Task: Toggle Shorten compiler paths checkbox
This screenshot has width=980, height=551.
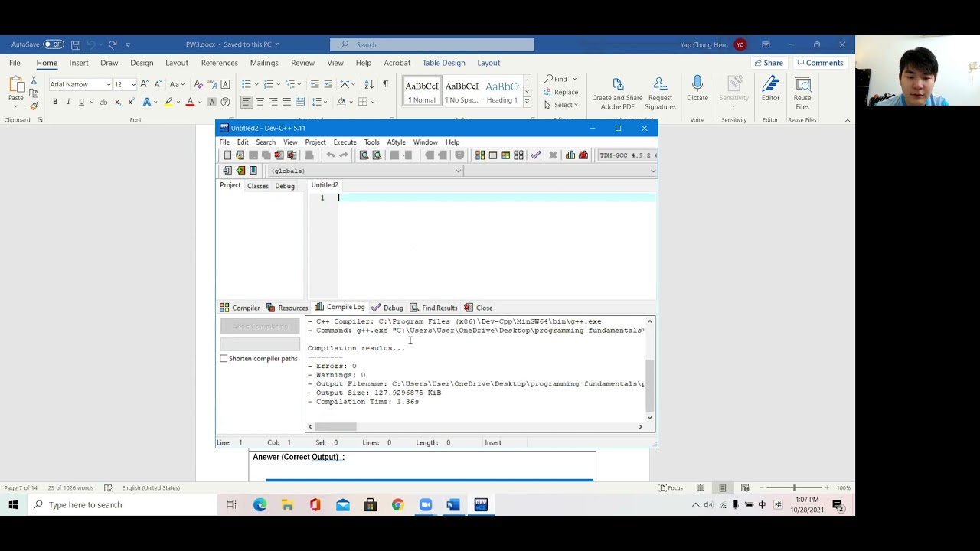Action: [x=224, y=358]
